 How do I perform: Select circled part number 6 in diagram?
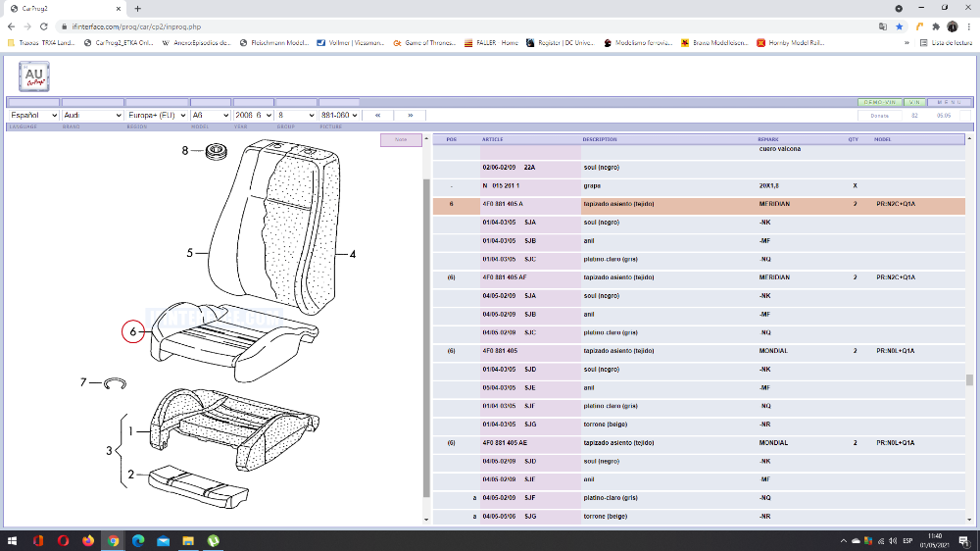pos(132,332)
